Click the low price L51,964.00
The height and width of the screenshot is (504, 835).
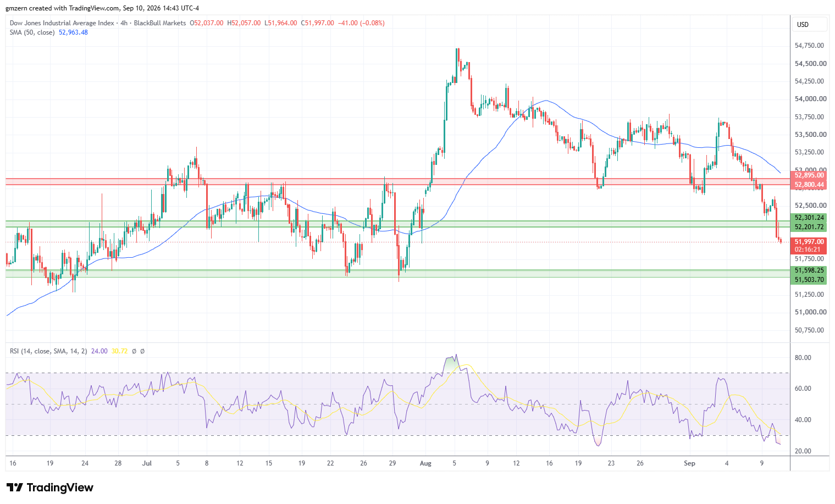(x=281, y=23)
